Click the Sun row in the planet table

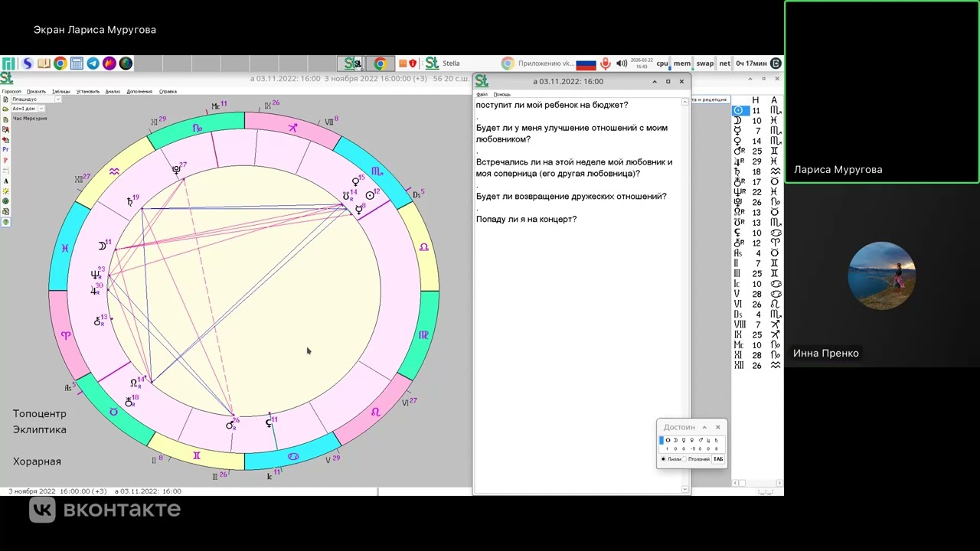pos(756,110)
